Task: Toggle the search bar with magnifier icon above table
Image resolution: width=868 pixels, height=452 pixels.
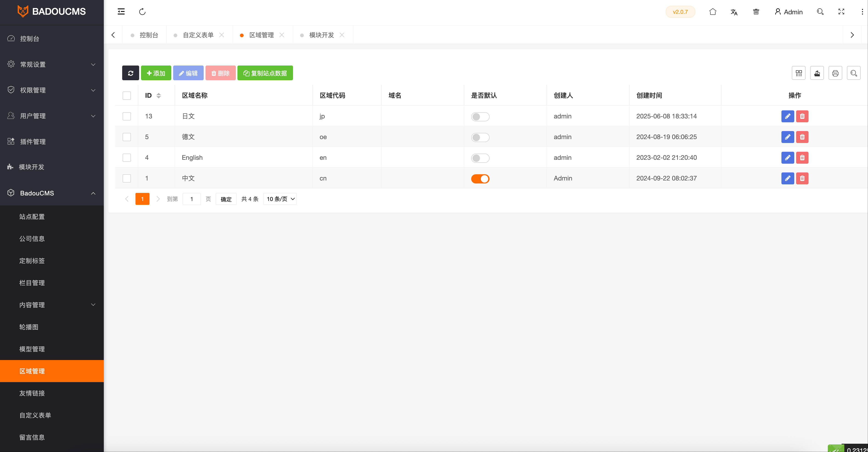Action: 854,73
